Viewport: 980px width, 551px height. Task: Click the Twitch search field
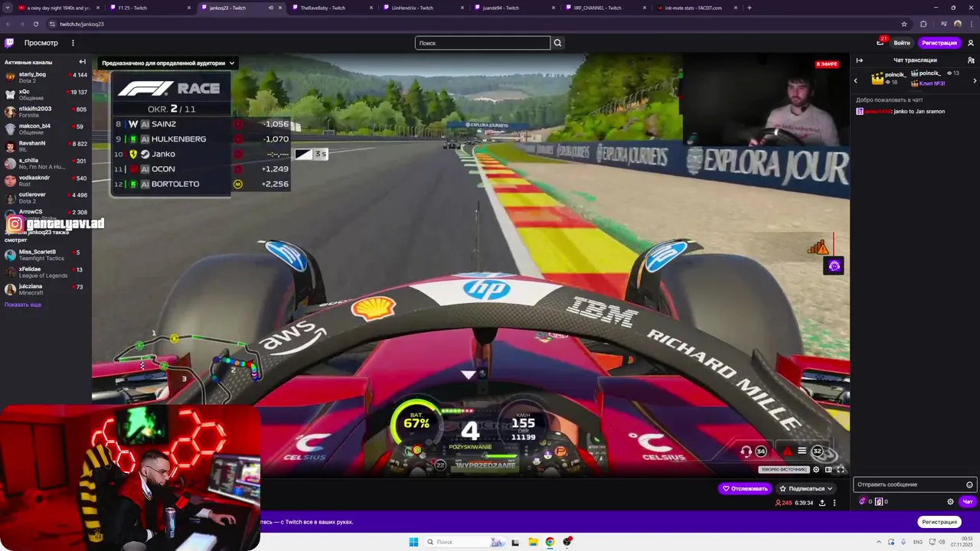[x=482, y=43]
